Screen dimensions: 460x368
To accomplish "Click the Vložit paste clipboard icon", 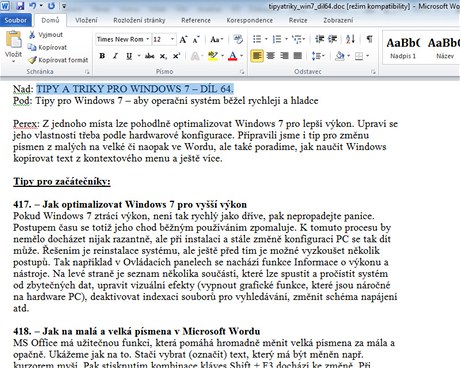I will (x=14, y=39).
